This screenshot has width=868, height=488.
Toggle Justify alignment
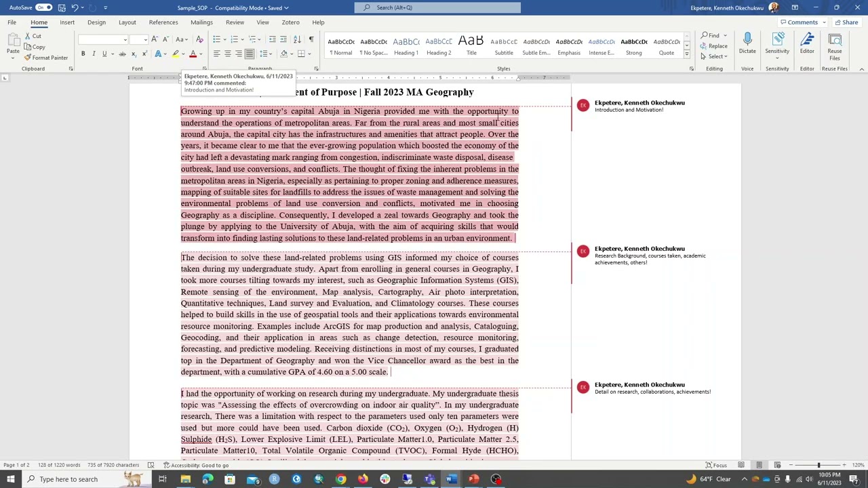[x=250, y=54]
